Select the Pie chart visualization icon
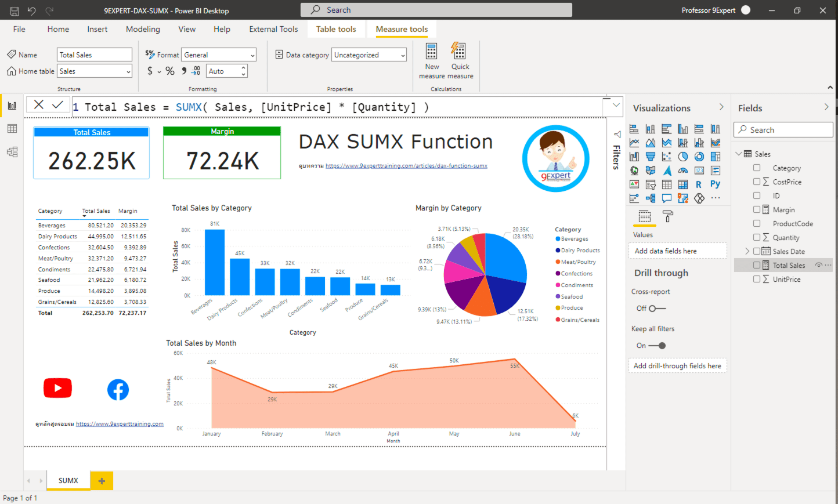This screenshot has width=838, height=504. tap(683, 157)
